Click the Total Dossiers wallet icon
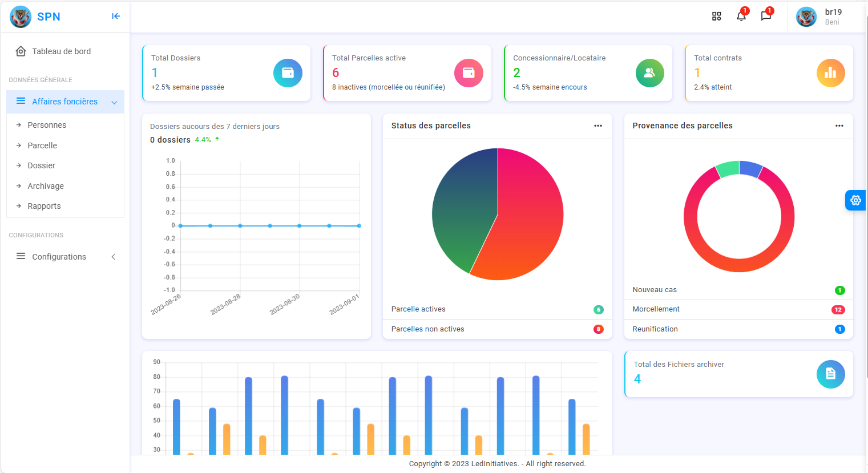The image size is (868, 473). click(x=288, y=73)
